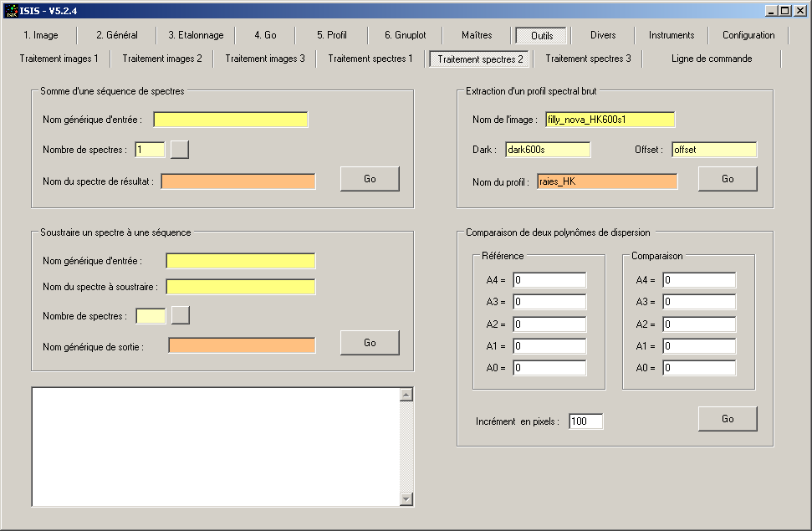Screen dimensions: 812x531
Task: Open the Ligne de commande subtab
Action: [x=712, y=59]
